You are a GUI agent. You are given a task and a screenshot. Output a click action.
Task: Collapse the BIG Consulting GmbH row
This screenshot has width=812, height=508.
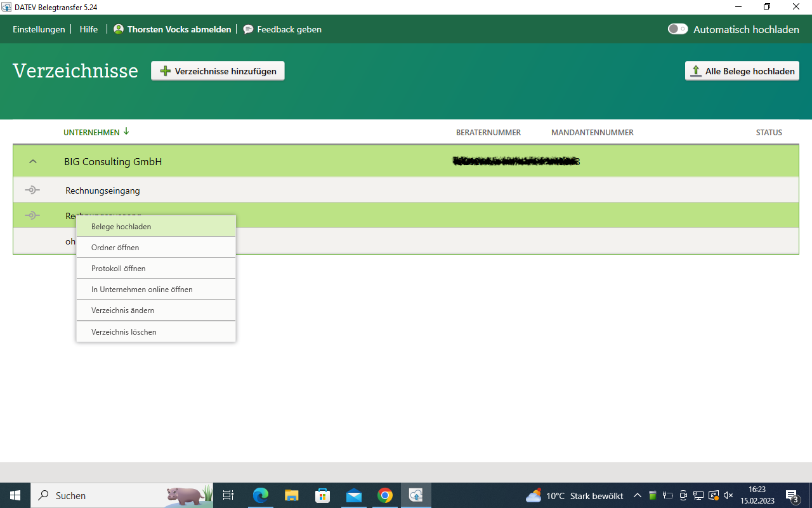tap(33, 162)
